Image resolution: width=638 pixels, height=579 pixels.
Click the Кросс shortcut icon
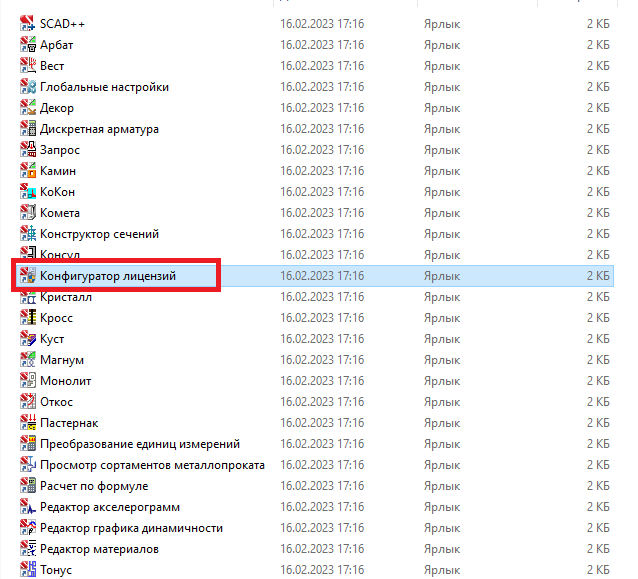click(x=28, y=318)
